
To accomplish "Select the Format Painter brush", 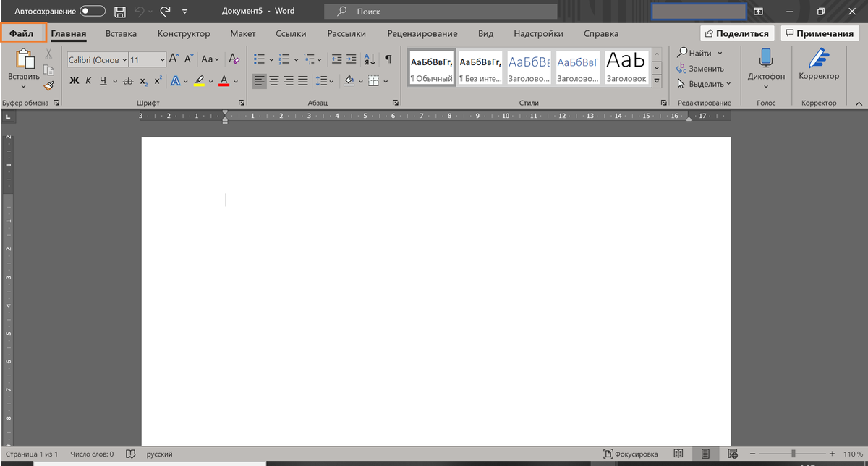I will tap(48, 85).
